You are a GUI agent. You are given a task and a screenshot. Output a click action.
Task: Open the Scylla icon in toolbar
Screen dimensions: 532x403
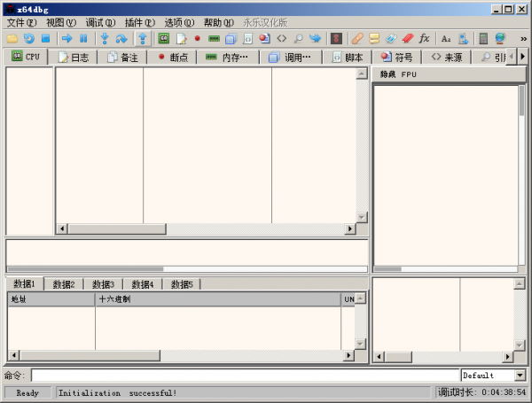pyautogui.click(x=336, y=38)
